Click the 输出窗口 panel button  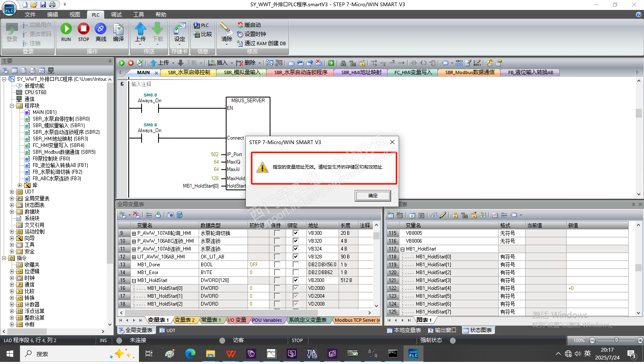pyautogui.click(x=442, y=330)
